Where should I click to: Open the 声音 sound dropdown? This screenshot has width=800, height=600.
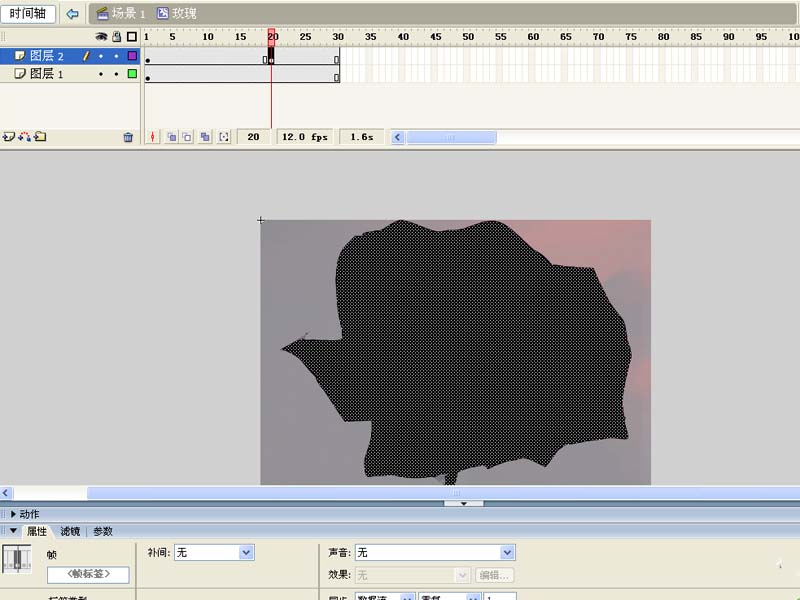435,553
